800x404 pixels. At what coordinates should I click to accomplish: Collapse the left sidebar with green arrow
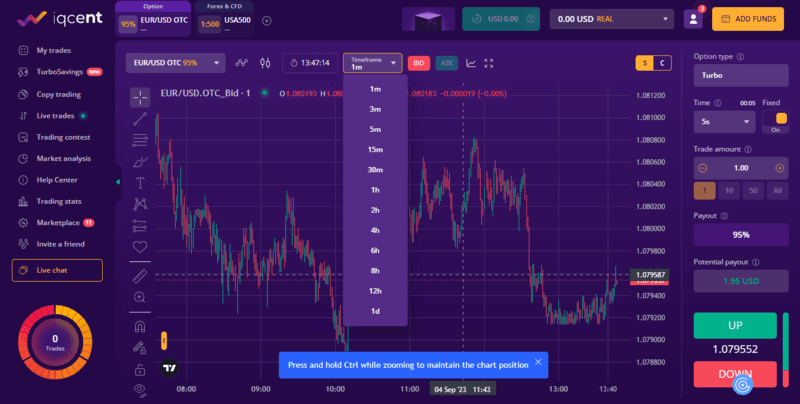pyautogui.click(x=118, y=182)
